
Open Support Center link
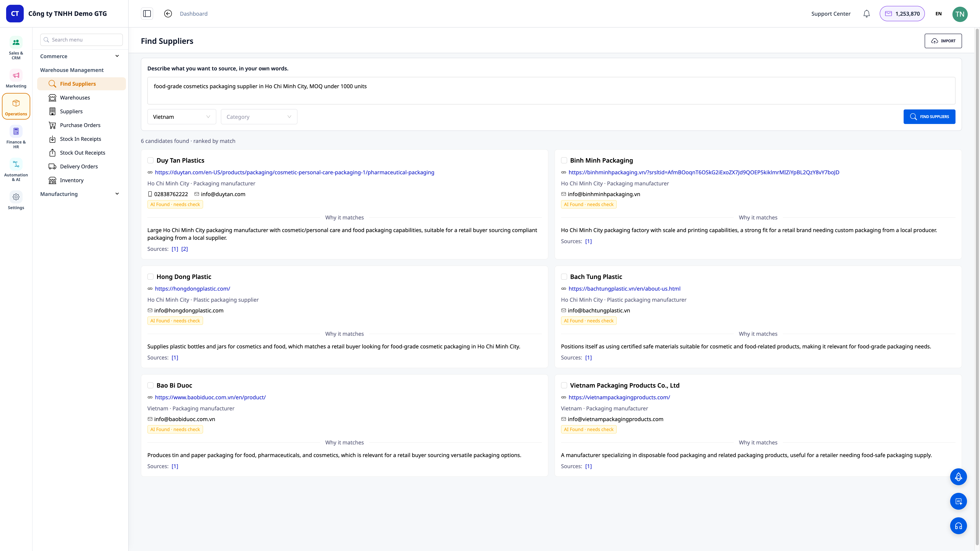(x=831, y=14)
